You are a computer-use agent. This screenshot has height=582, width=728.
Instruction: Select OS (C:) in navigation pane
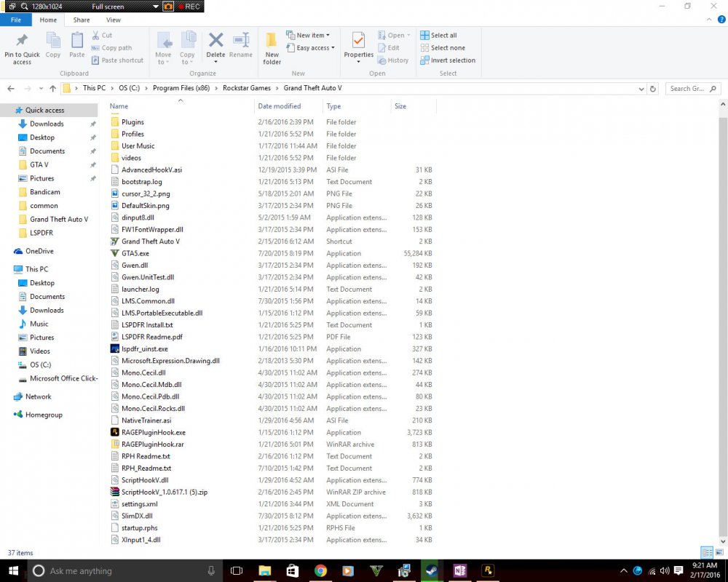pos(40,364)
